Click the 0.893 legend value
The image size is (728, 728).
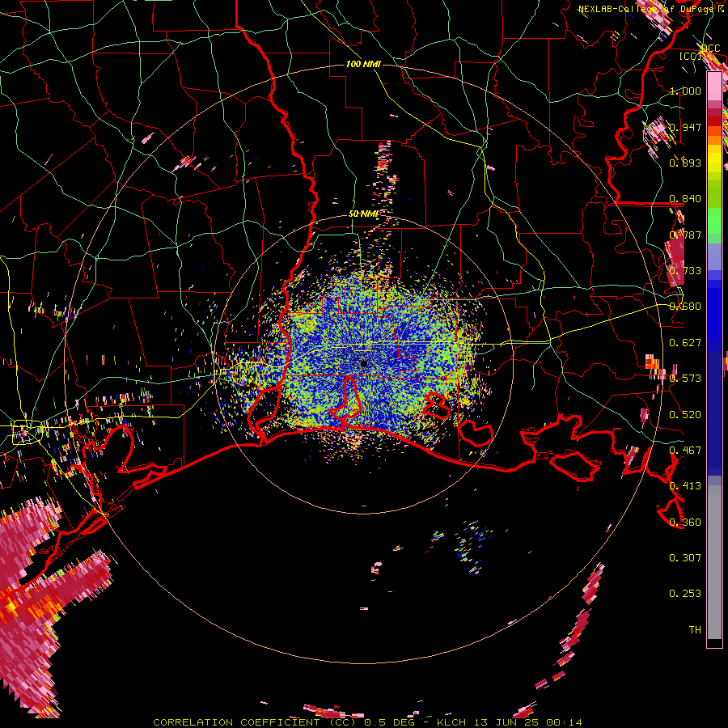pos(685,163)
